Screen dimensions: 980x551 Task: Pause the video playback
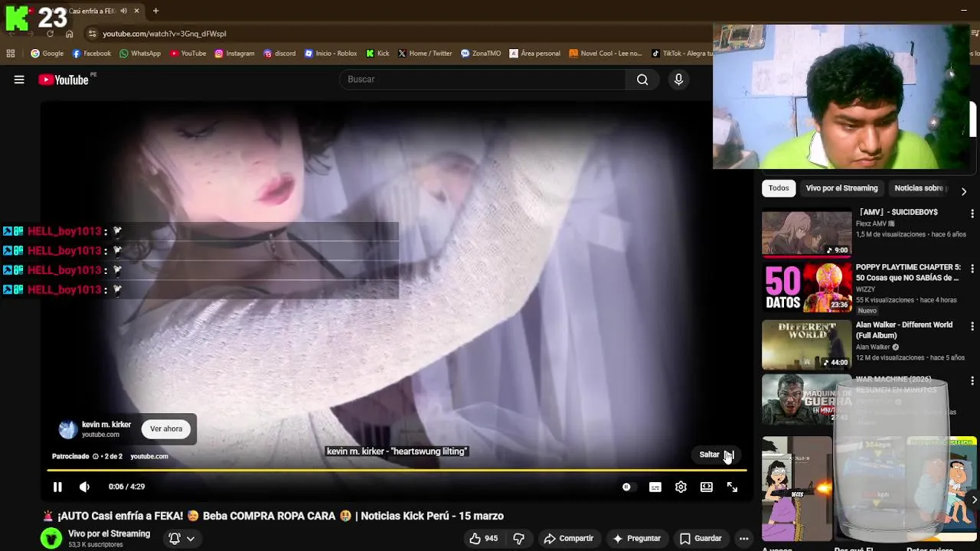click(x=57, y=487)
